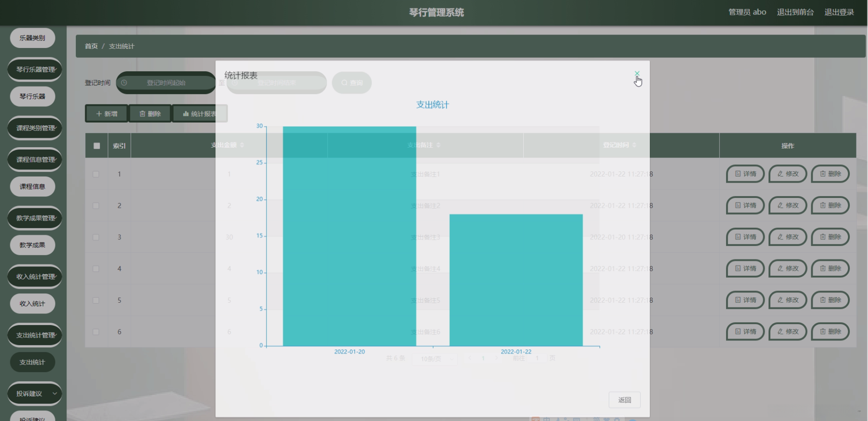Click 删除 for row 3
The width and height of the screenshot is (868, 421).
point(830,237)
